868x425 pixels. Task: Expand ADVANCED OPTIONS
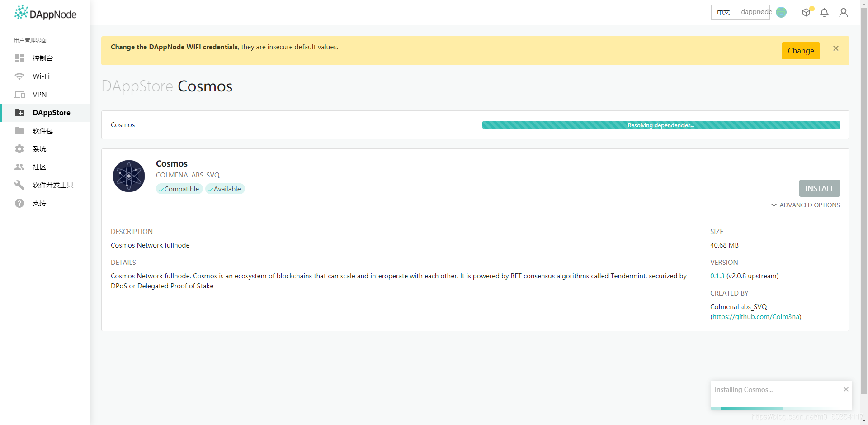(806, 205)
